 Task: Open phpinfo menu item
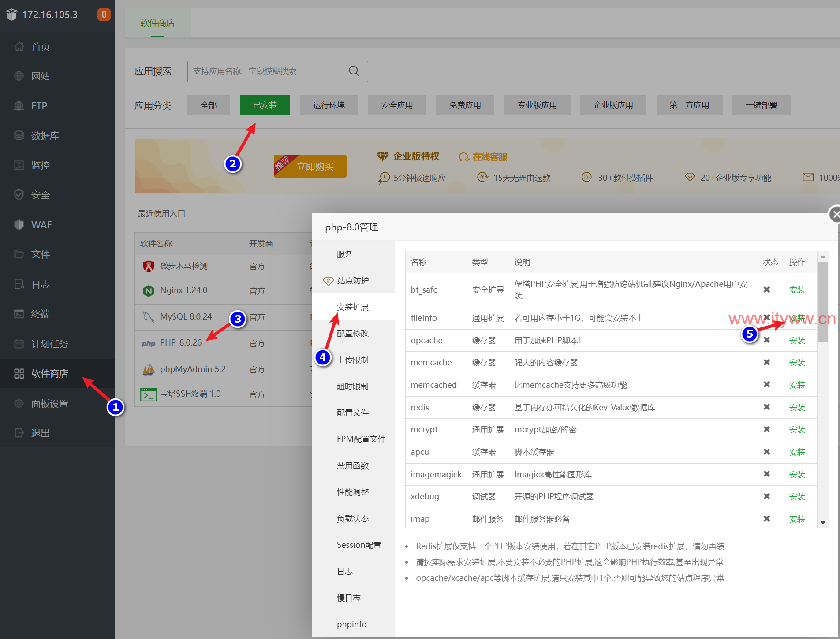click(x=353, y=624)
